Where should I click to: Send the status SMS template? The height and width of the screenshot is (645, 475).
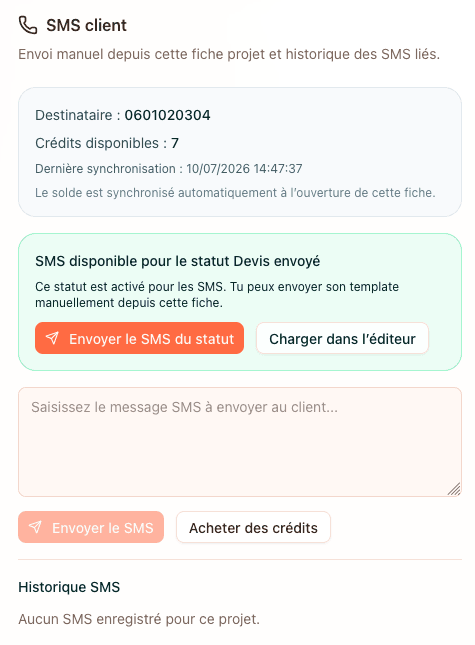click(139, 338)
